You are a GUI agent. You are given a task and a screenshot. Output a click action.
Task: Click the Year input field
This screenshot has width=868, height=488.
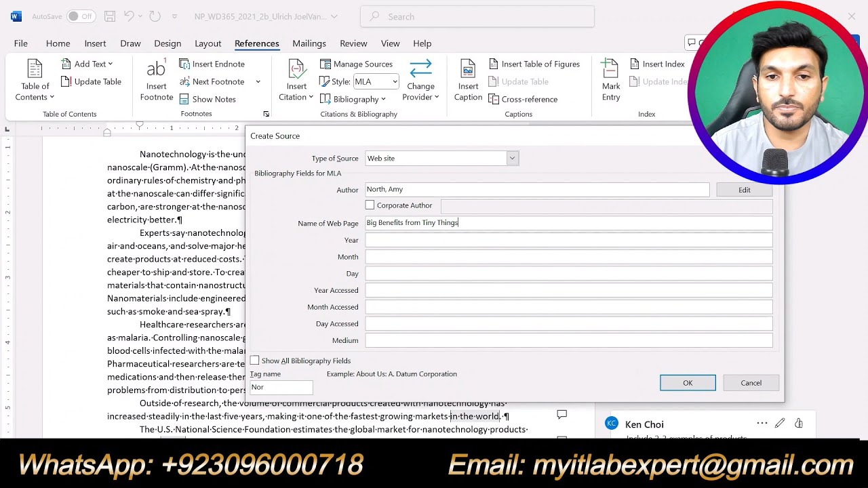click(x=569, y=240)
